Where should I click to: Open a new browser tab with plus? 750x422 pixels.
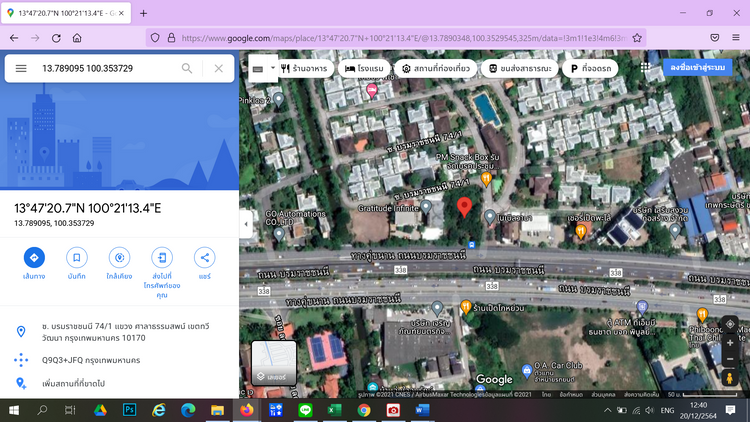coord(143,13)
